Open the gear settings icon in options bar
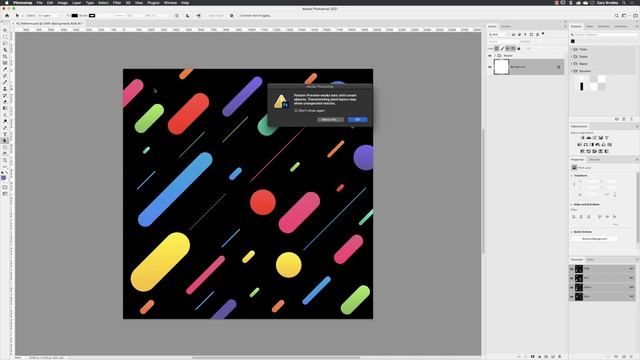This screenshot has width=640, height=360. pos(231,16)
